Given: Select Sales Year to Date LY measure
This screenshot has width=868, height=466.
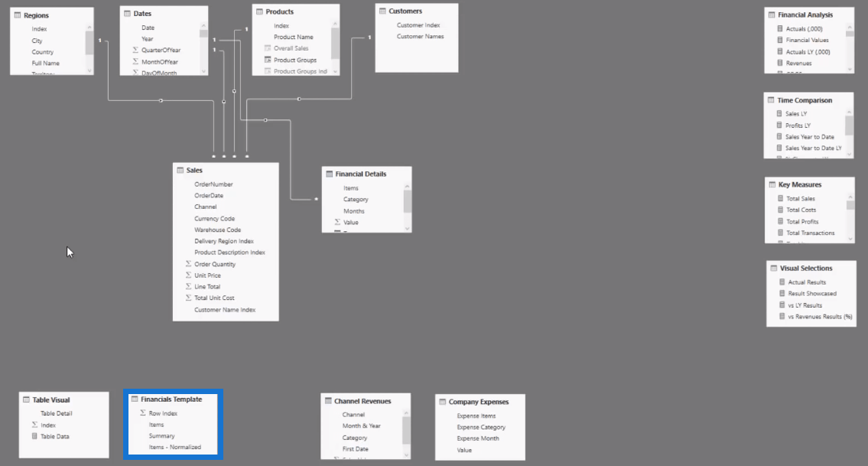Looking at the screenshot, I should 813,148.
